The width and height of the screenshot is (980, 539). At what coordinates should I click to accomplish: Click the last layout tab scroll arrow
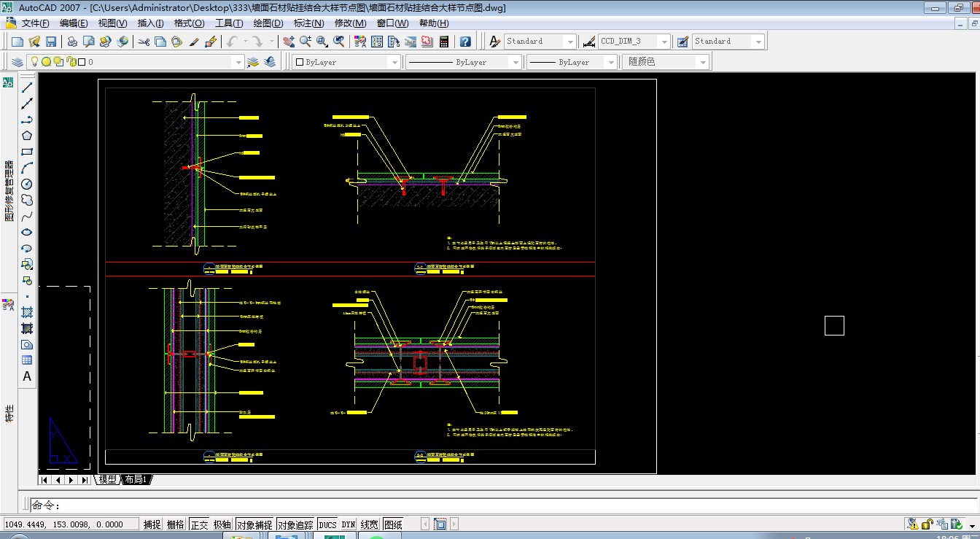85,480
